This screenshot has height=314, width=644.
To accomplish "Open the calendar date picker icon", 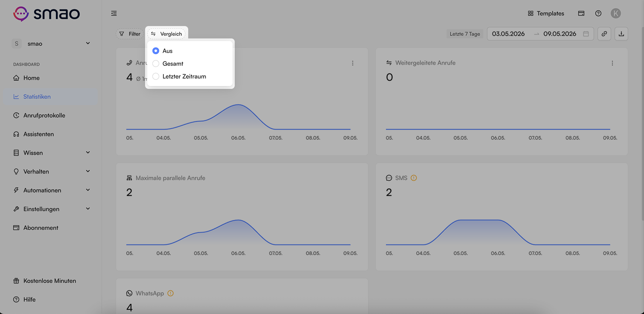I will 586,34.
